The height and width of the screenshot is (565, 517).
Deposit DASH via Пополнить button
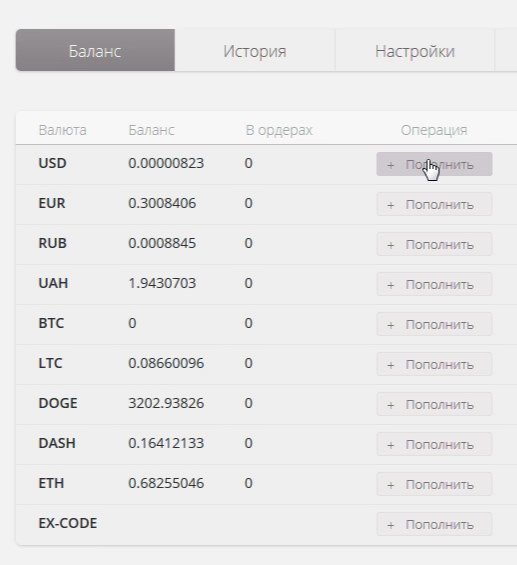pyautogui.click(x=434, y=444)
